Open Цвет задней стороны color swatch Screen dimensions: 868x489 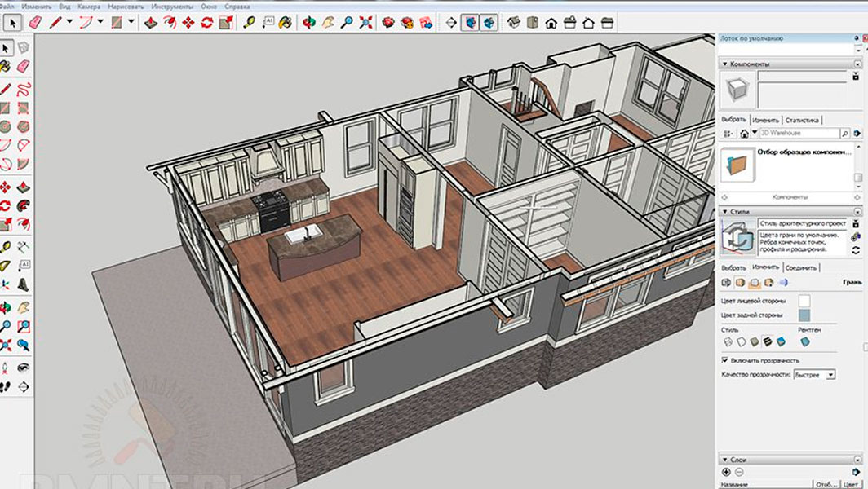pos(804,315)
